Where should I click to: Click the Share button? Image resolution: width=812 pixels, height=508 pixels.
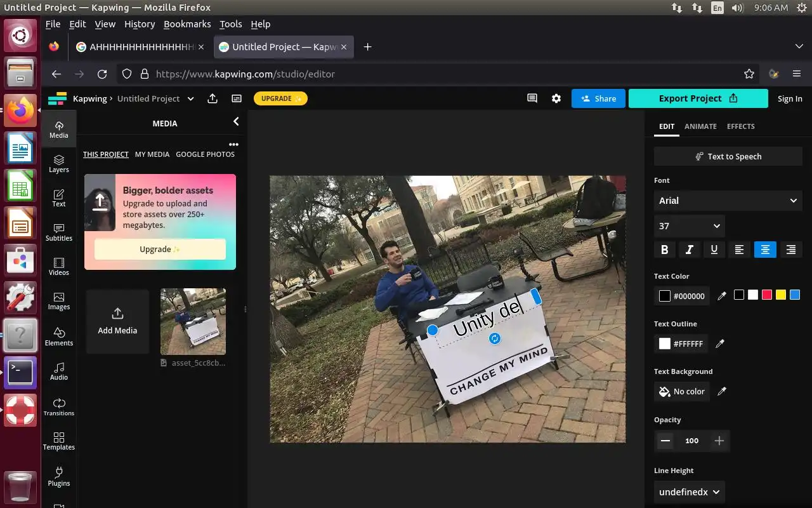click(598, 98)
